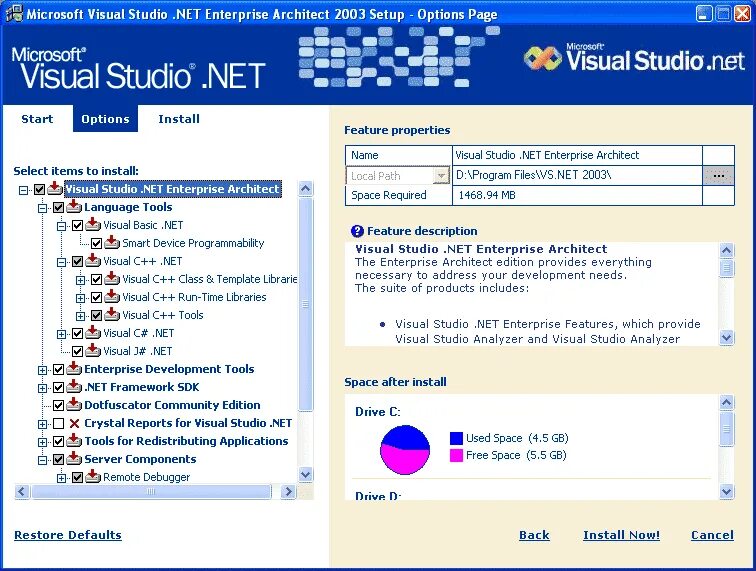This screenshot has width=756, height=571.
Task: Click the setup window title bar icon
Action: click(14, 14)
